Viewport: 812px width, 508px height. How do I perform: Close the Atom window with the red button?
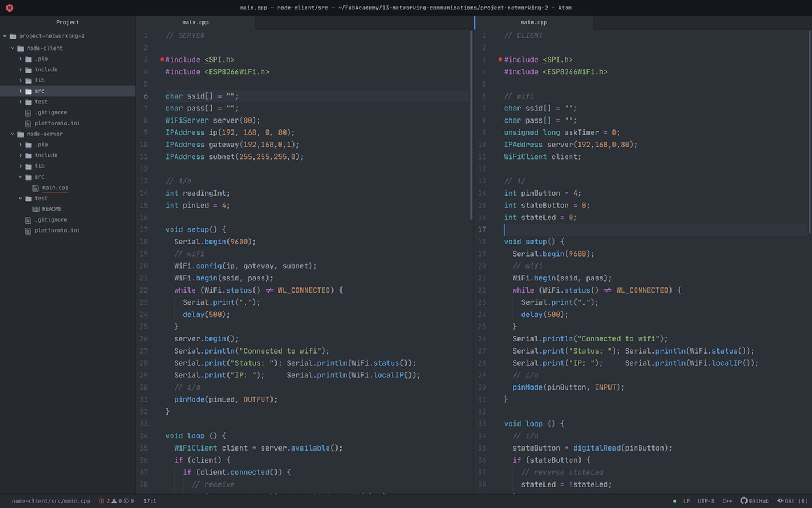(9, 8)
